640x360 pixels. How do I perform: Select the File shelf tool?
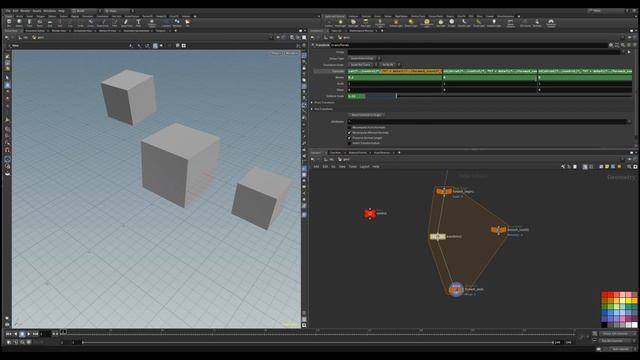[x=187, y=23]
